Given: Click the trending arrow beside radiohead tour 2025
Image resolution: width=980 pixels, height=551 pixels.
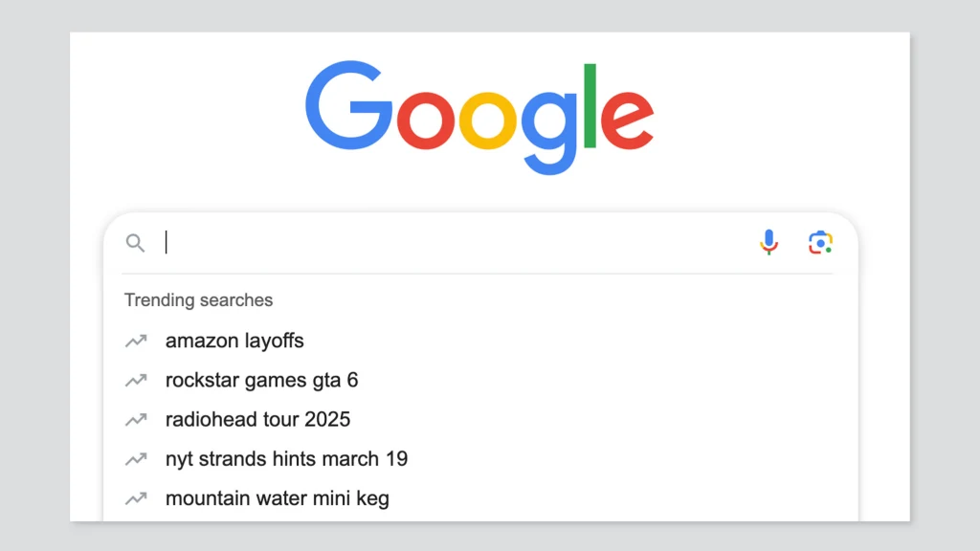Looking at the screenshot, I should point(136,420).
